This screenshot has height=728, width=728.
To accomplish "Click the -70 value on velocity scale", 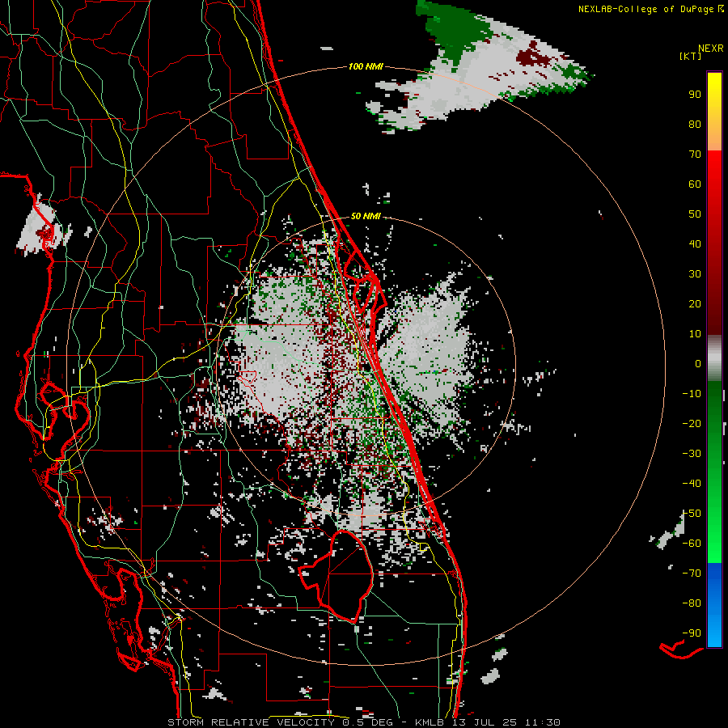I will (692, 574).
